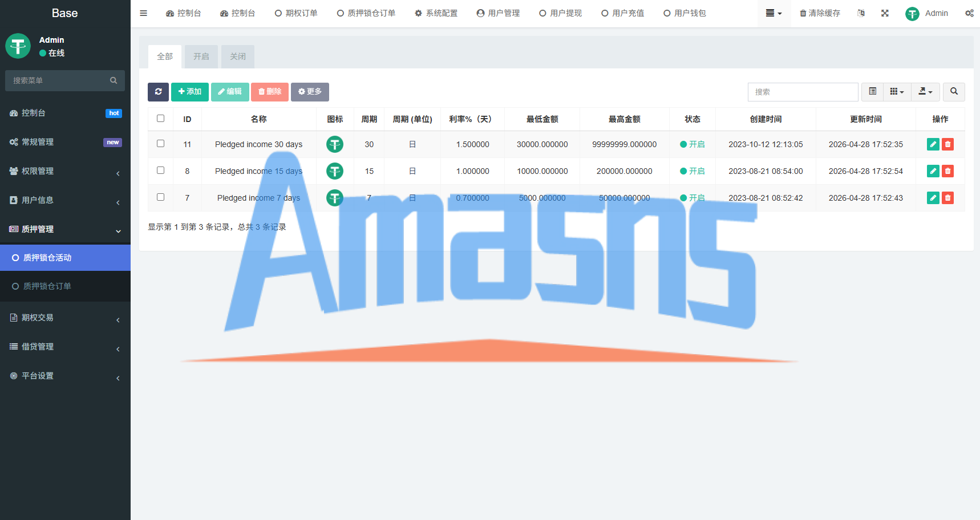The width and height of the screenshot is (980, 520).
Task: Open the 期权订单 top navigation tab
Action: [x=296, y=13]
